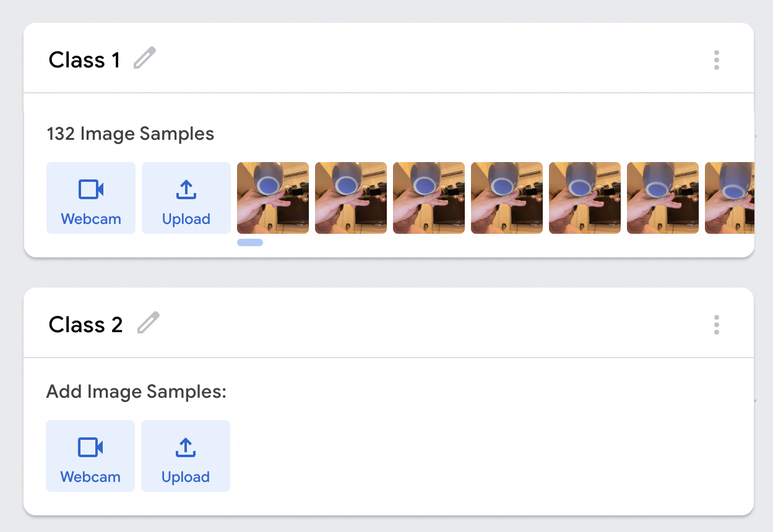Viewport: 773px width, 532px height.
Task: Click the samples horizontal scrollbar handle
Action: click(x=250, y=242)
